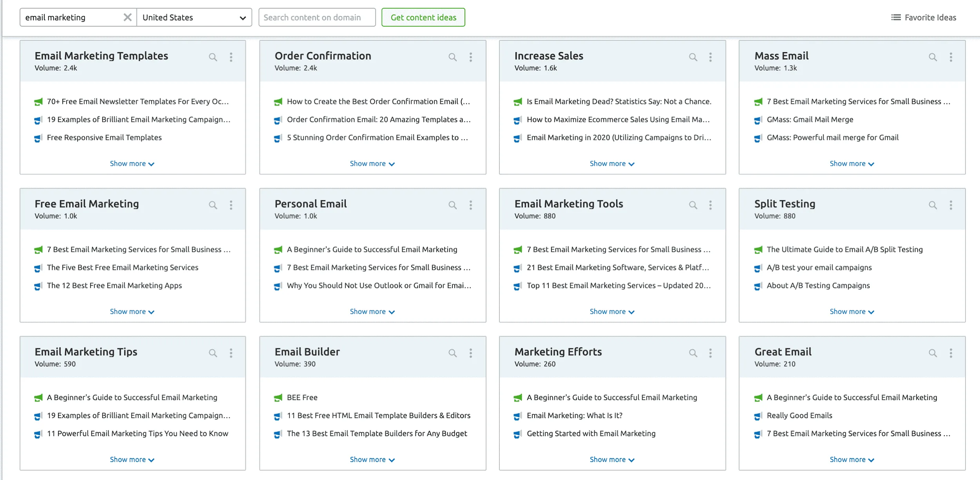Click search icon on Email Marketing Templates card

tap(213, 57)
